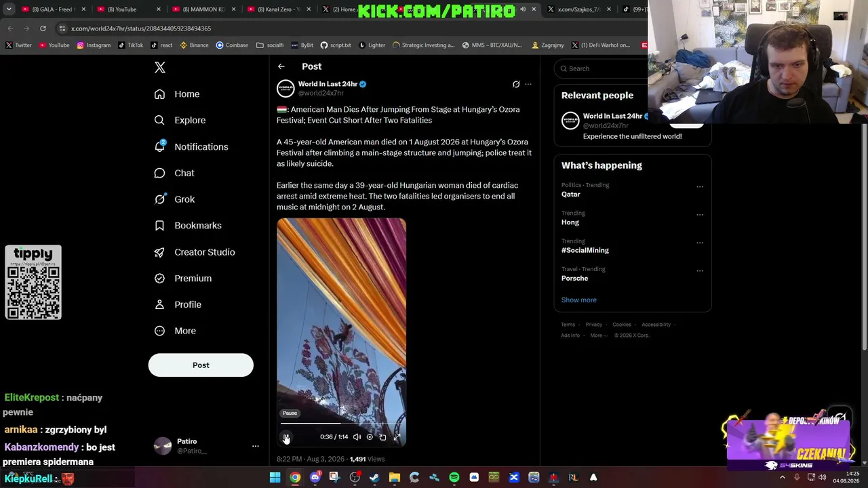
Task: Click Show more under What's happening
Action: (579, 300)
